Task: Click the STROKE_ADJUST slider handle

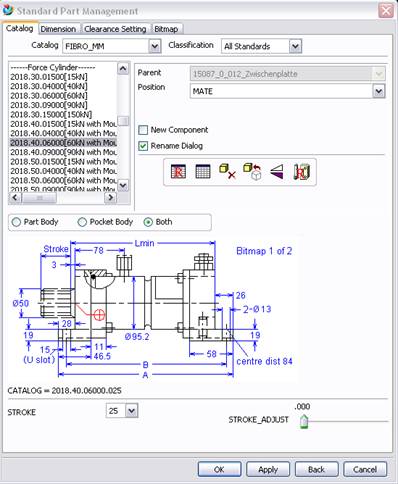Action: coord(304,421)
